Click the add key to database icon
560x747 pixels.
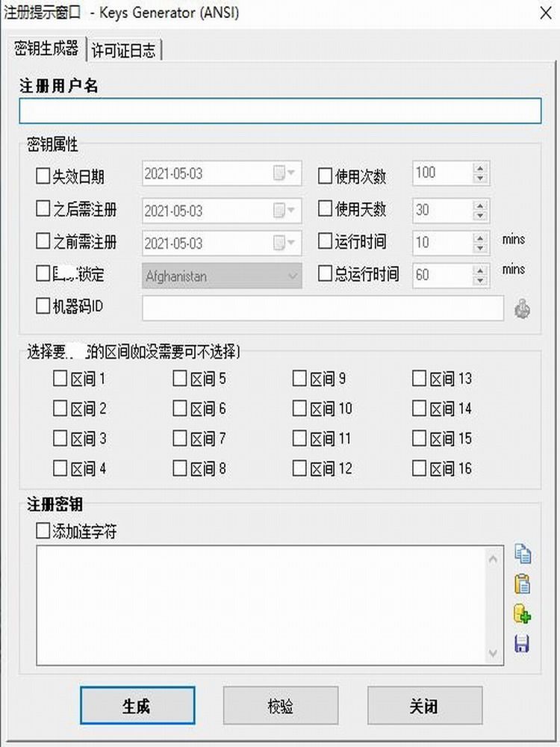pyautogui.click(x=523, y=614)
